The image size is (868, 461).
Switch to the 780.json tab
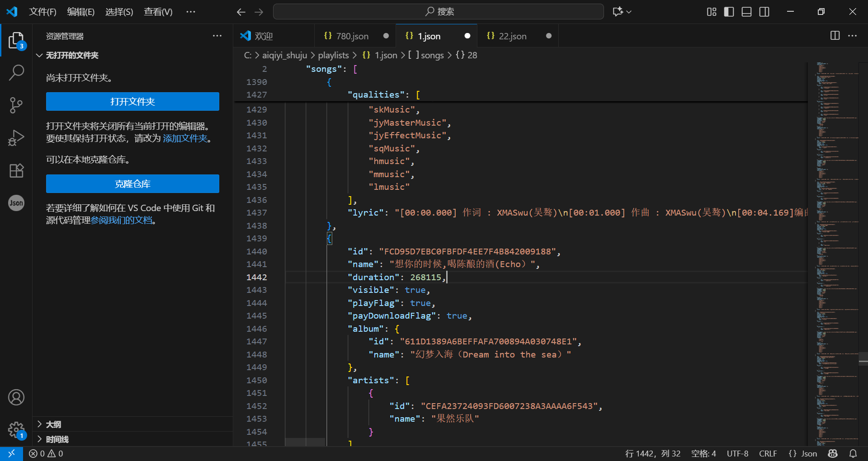(x=352, y=36)
